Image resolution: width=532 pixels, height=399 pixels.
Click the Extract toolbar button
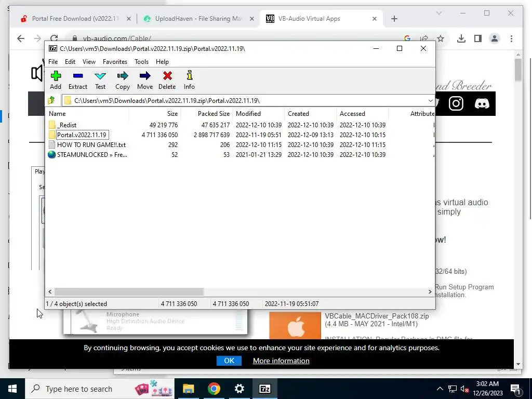(78, 80)
